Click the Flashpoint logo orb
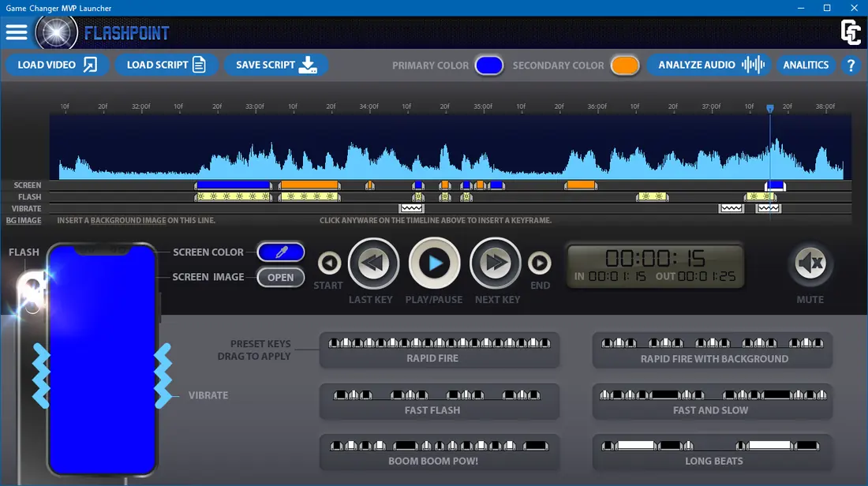This screenshot has width=868, height=486. [x=56, y=32]
